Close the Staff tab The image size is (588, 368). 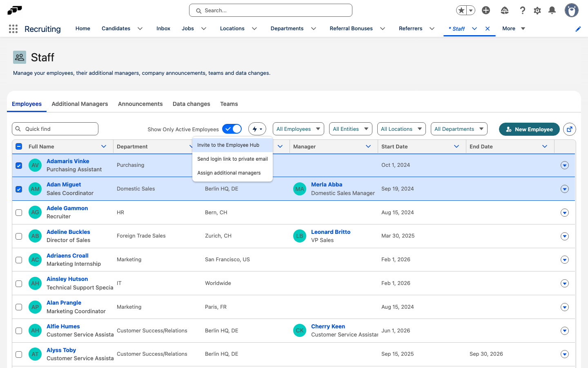pos(488,29)
